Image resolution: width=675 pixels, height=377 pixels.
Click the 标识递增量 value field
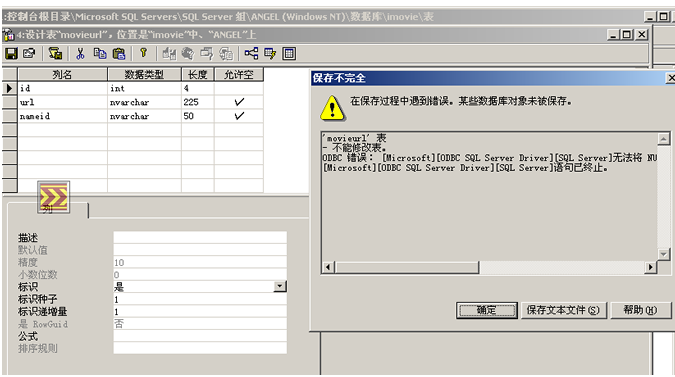(200, 311)
